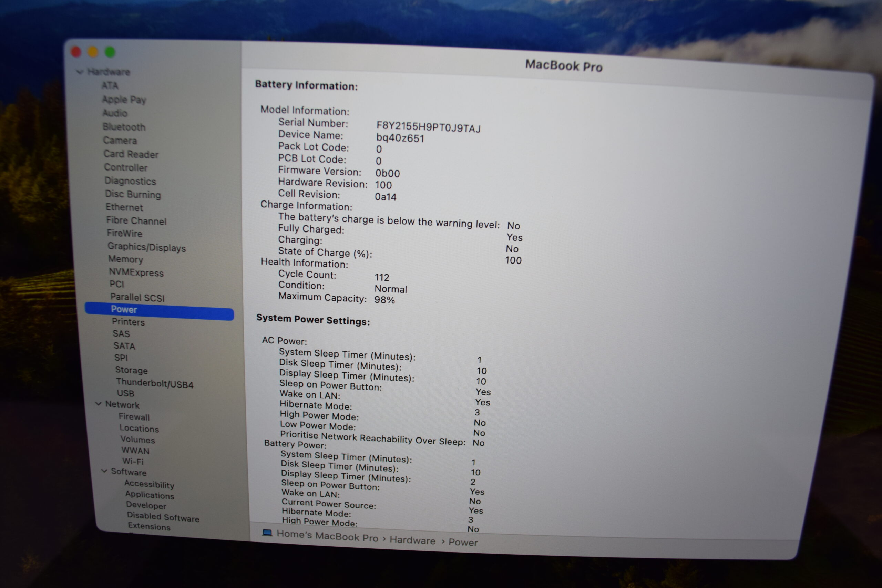Show Bluetooth hardware details
Image resolution: width=882 pixels, height=588 pixels.
(124, 127)
